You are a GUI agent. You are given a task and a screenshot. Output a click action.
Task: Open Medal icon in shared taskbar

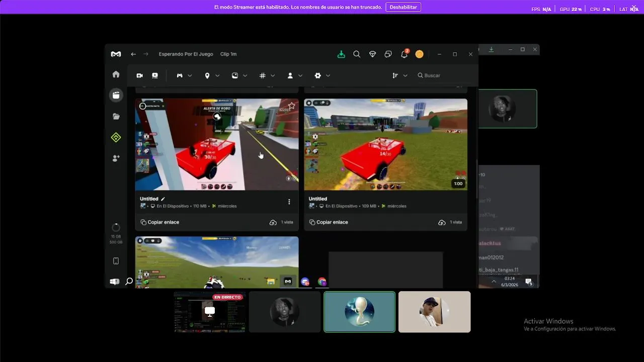point(288,282)
